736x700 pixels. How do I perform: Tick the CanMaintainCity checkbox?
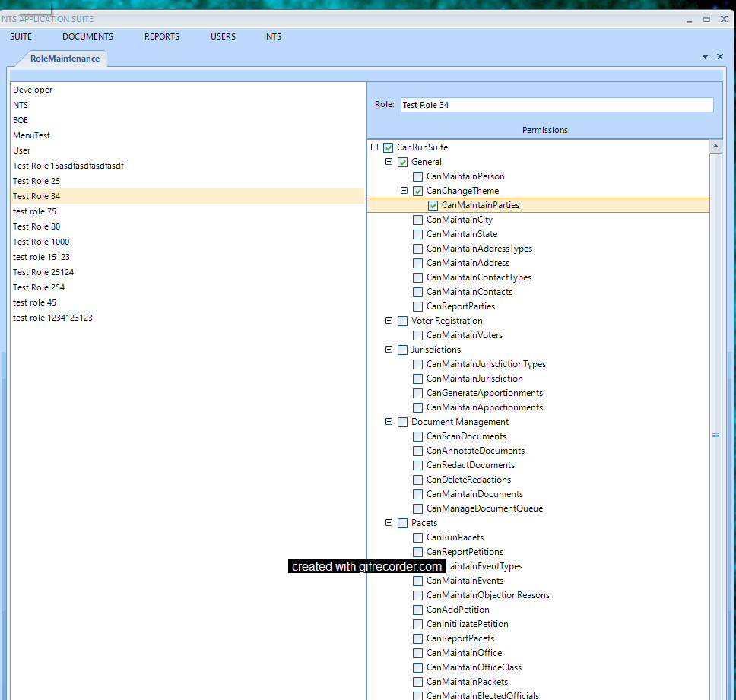pyautogui.click(x=417, y=220)
